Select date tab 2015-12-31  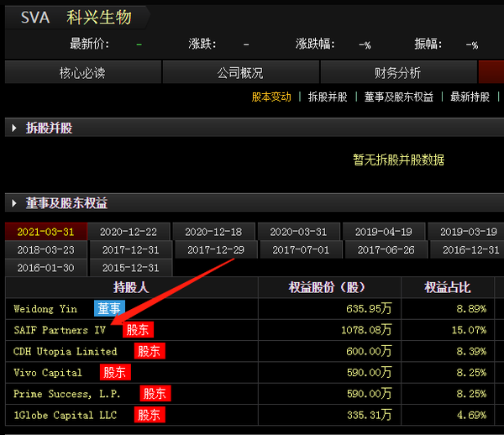coord(130,268)
